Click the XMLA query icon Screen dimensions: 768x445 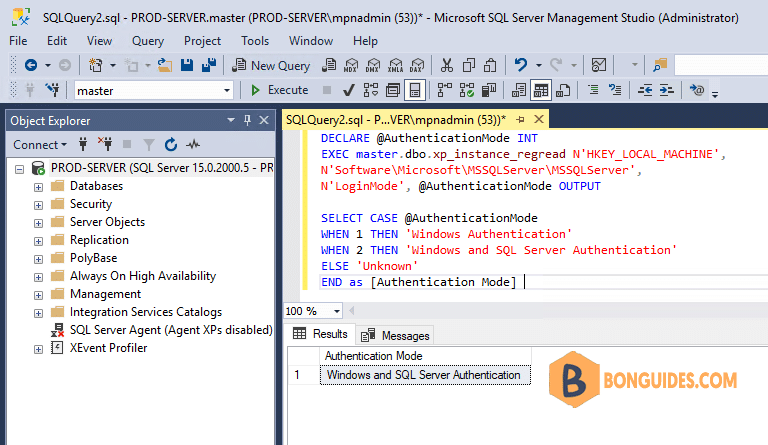(395, 65)
